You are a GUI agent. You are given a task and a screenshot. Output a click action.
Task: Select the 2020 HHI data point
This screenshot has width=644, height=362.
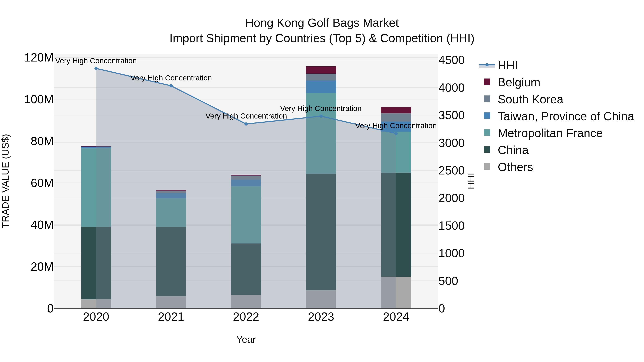click(x=96, y=68)
